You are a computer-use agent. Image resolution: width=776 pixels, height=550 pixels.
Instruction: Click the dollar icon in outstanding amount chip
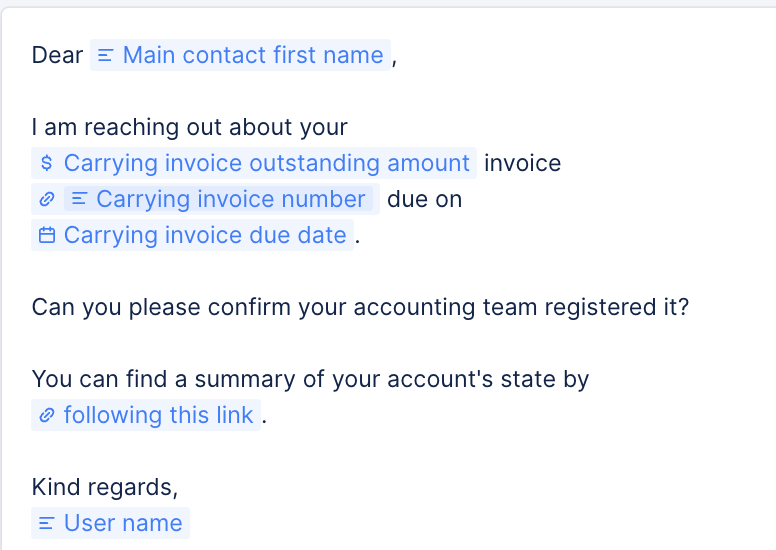[46, 164]
